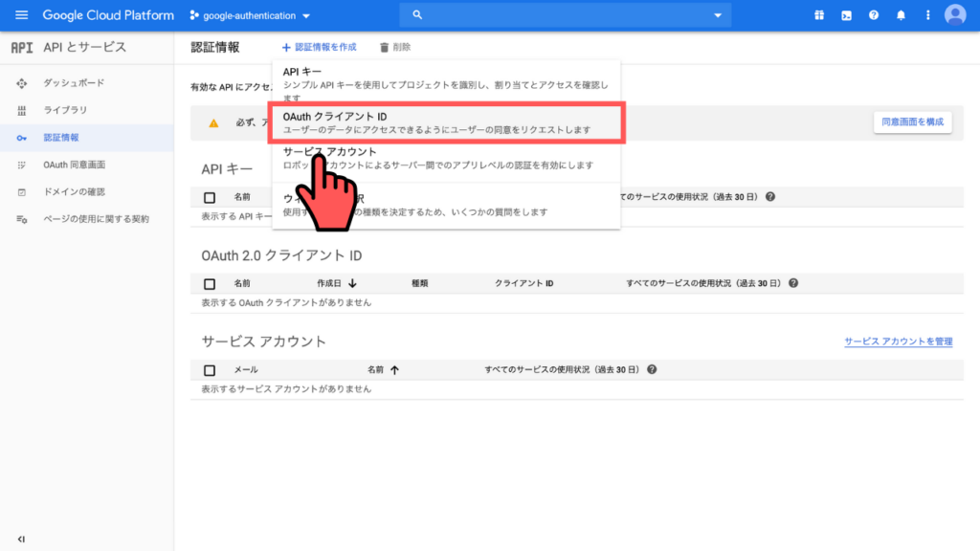
Task: Open the hamburger navigation menu
Action: 21,15
